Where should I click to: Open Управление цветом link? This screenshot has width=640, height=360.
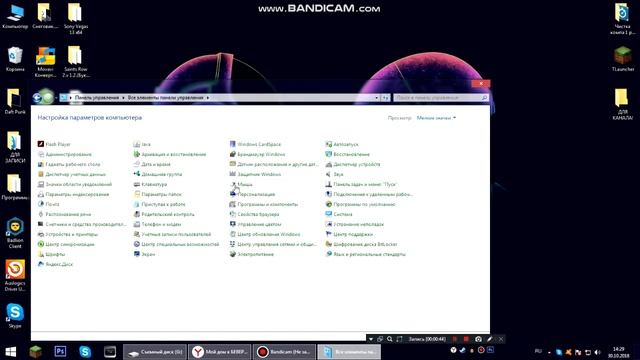click(256, 224)
